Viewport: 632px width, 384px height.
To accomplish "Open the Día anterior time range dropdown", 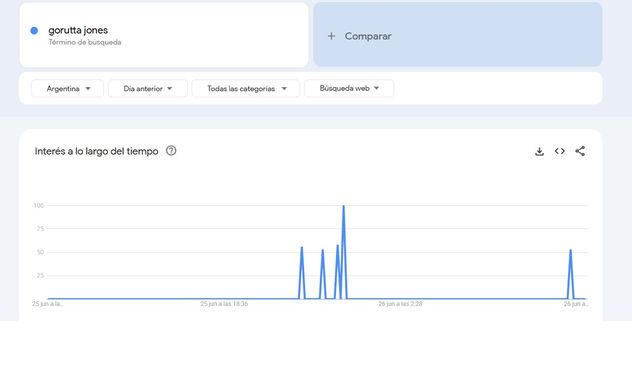I will (x=148, y=89).
